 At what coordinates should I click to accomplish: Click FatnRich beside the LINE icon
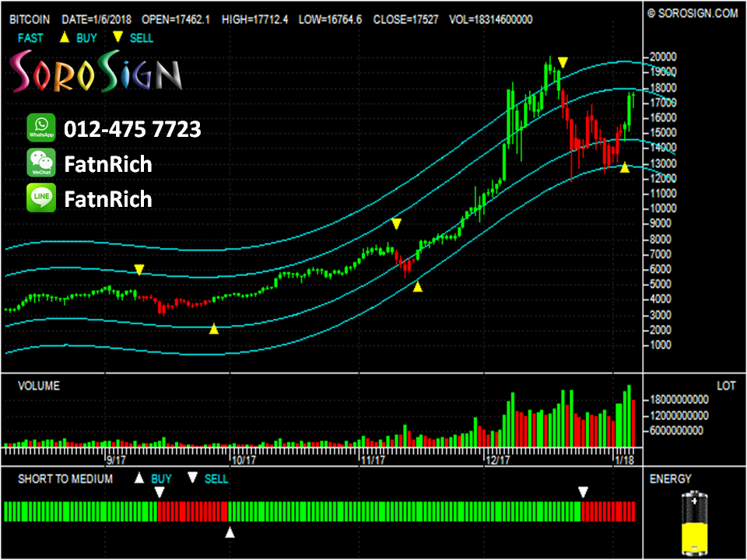(x=108, y=199)
